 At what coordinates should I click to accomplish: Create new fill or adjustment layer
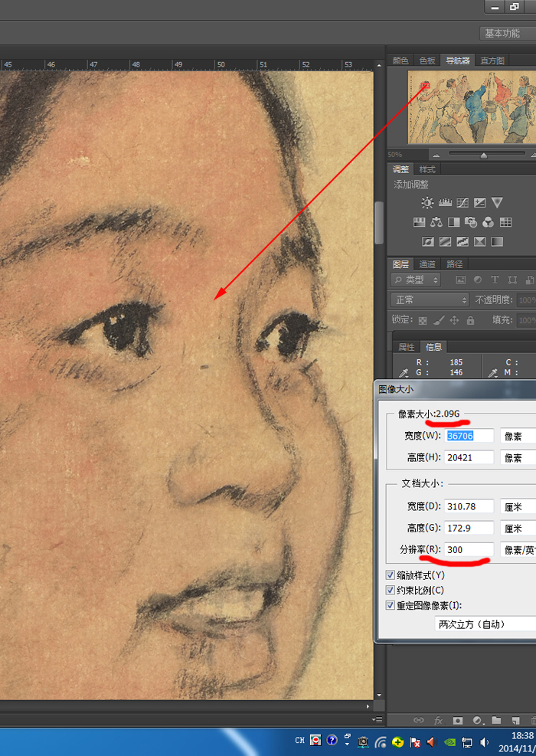click(x=477, y=720)
